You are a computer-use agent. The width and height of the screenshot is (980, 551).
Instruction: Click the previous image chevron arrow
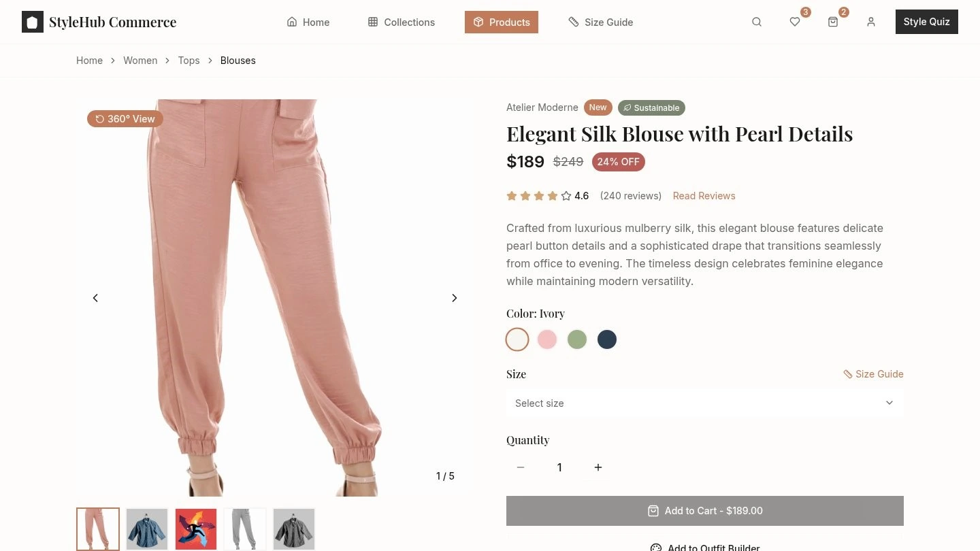click(x=95, y=297)
